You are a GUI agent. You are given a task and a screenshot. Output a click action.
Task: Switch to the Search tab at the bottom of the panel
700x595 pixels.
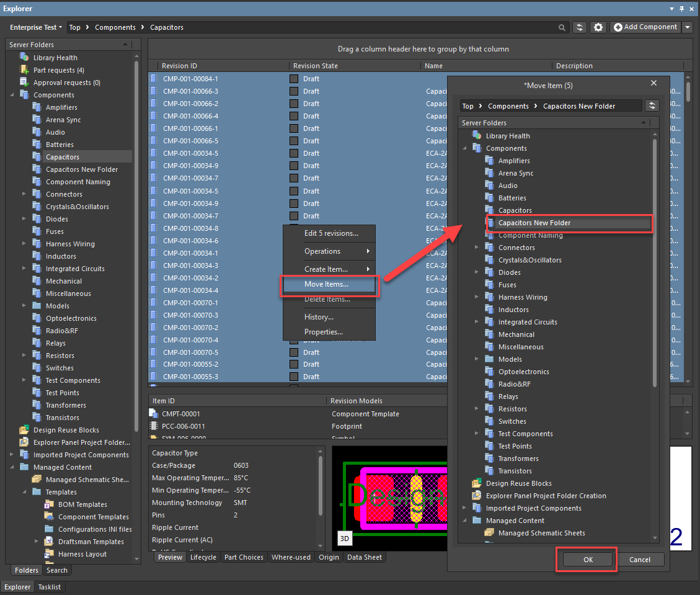click(57, 570)
